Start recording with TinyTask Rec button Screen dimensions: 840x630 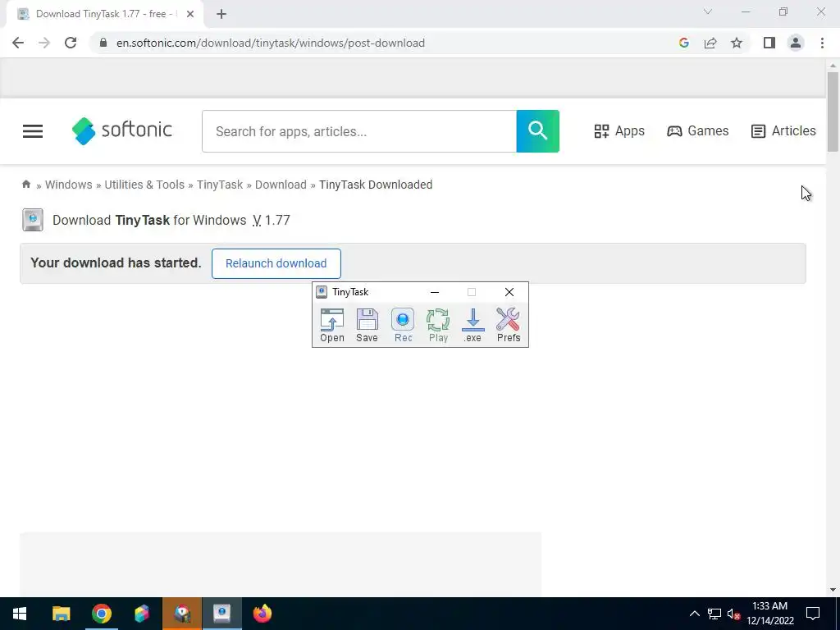403,325
